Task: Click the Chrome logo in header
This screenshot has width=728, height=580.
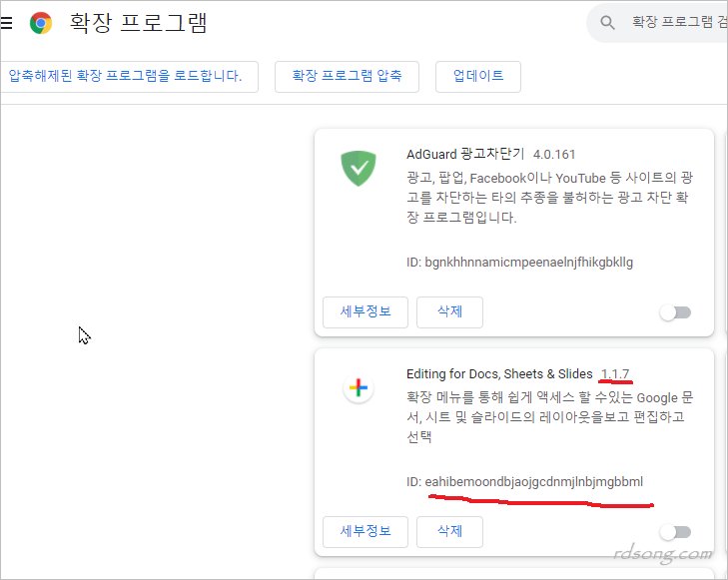Action: click(41, 23)
